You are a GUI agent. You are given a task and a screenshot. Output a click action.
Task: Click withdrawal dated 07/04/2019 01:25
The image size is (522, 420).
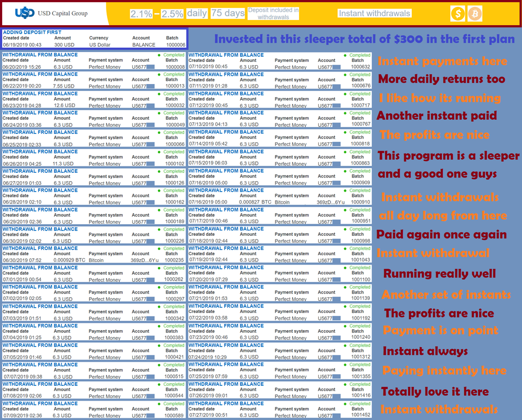coord(23,338)
